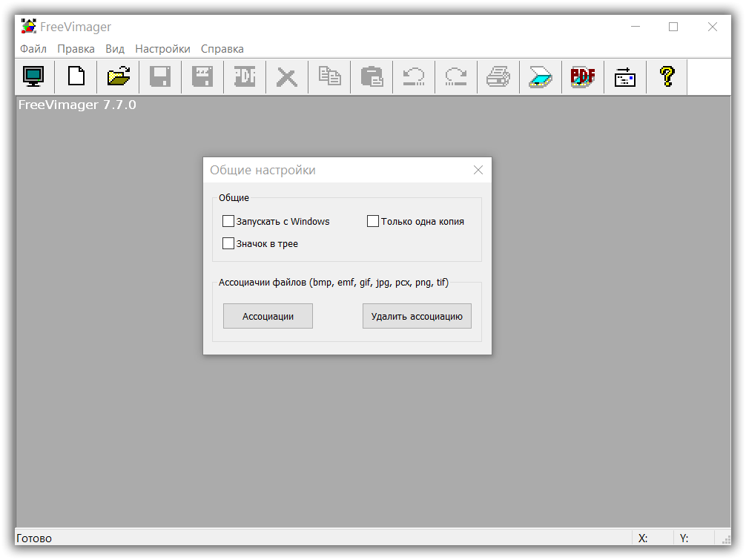
Task: Click the printer icon in toolbar
Action: tap(498, 76)
